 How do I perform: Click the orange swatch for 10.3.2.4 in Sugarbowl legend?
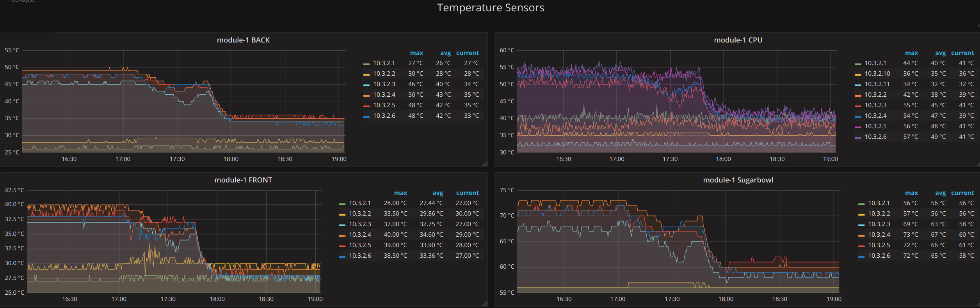pyautogui.click(x=861, y=235)
